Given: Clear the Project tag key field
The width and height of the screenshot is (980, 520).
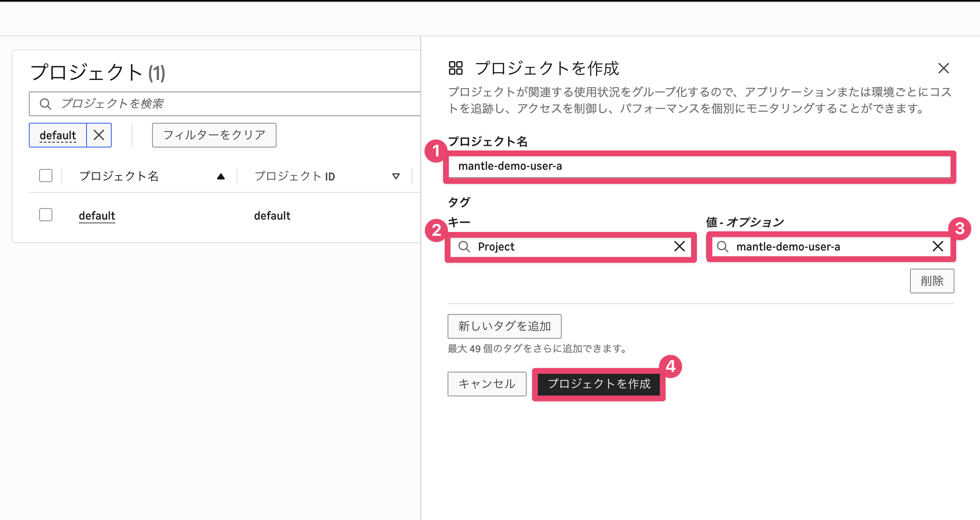Looking at the screenshot, I should pyautogui.click(x=679, y=246).
